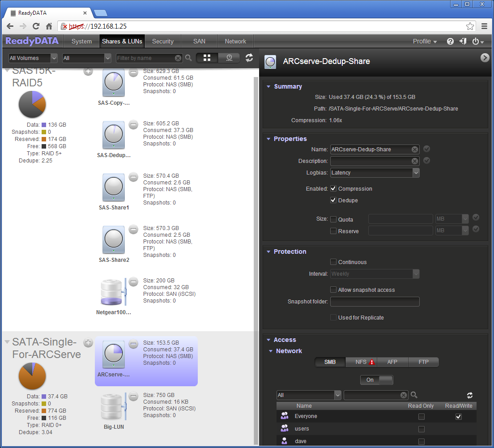Add new share to SAS15K-RAID5 volume

(88, 72)
